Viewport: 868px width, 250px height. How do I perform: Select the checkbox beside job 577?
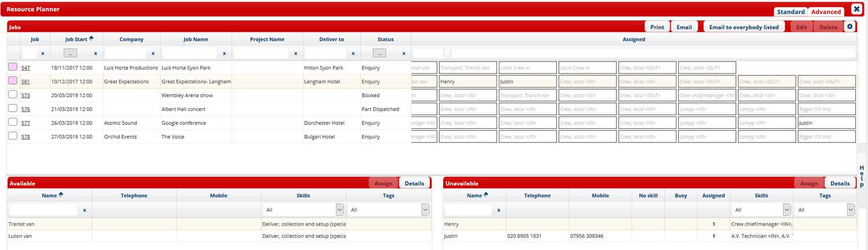[x=13, y=123]
